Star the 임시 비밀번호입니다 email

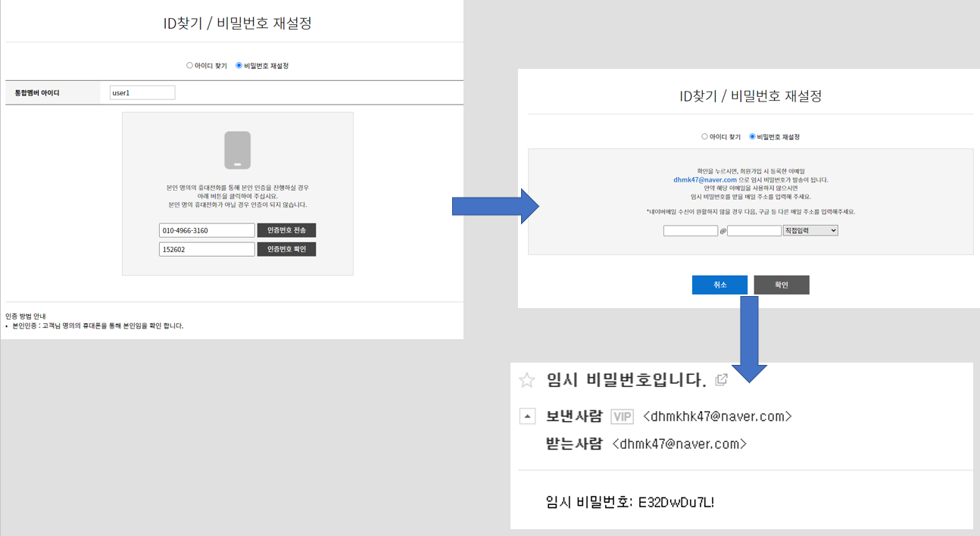(x=526, y=381)
